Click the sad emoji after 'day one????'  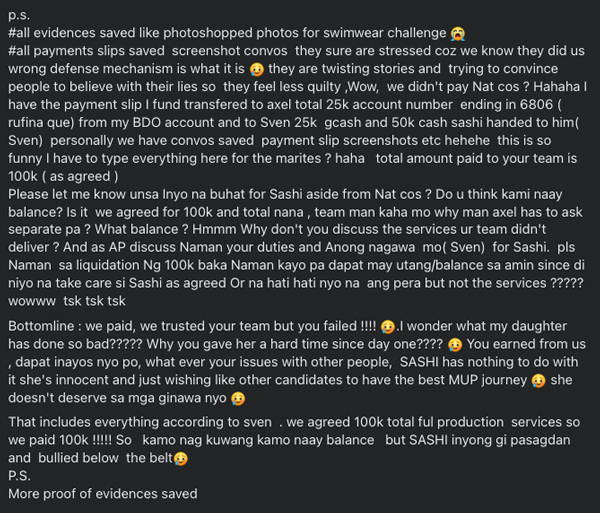coord(455,345)
